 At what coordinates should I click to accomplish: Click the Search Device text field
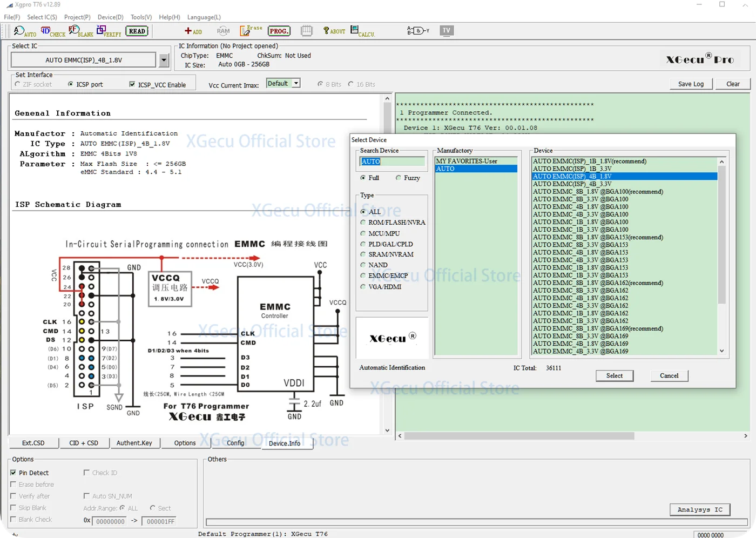[391, 162]
